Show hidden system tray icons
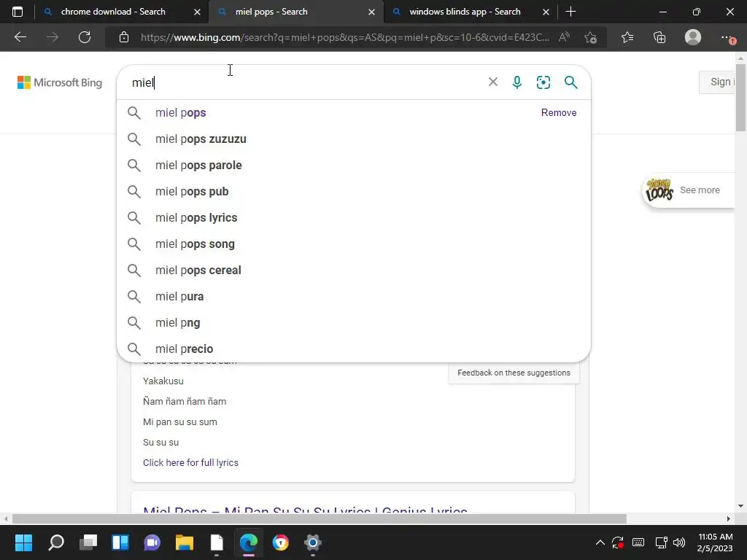The width and height of the screenshot is (747, 560). click(600, 542)
